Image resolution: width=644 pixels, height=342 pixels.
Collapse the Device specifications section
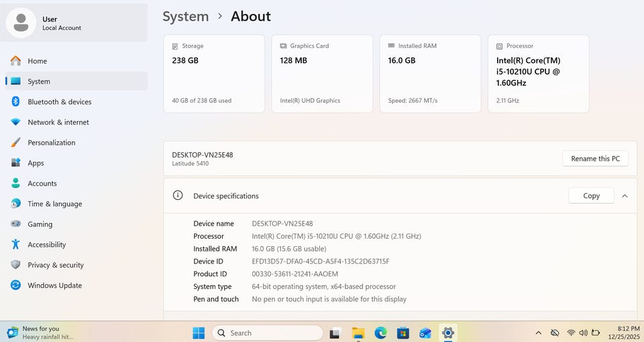[x=625, y=196]
